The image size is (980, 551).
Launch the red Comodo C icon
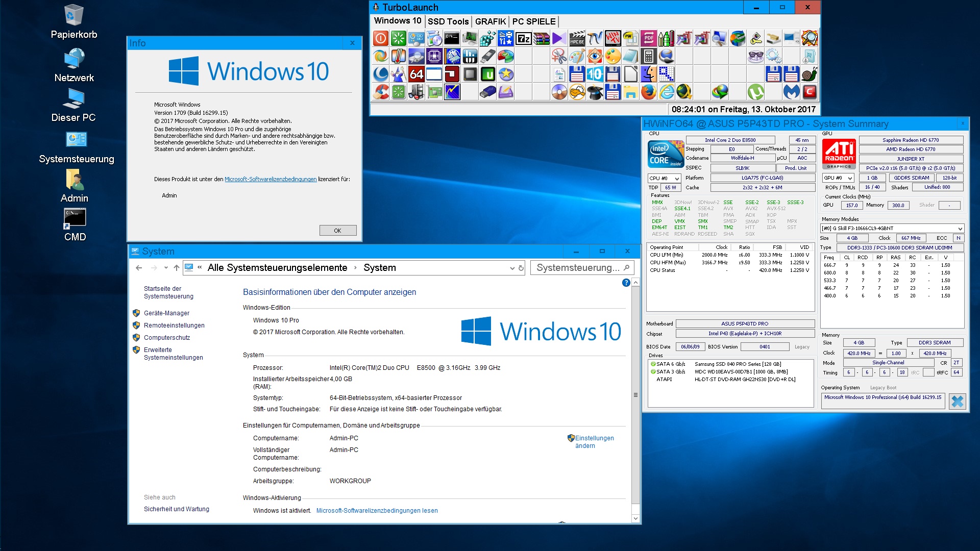[x=810, y=92]
